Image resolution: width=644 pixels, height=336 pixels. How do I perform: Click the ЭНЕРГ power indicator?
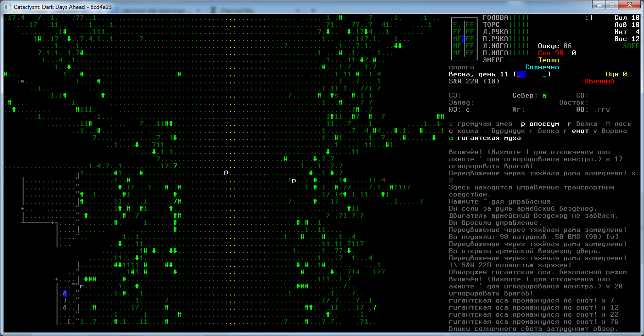point(500,60)
